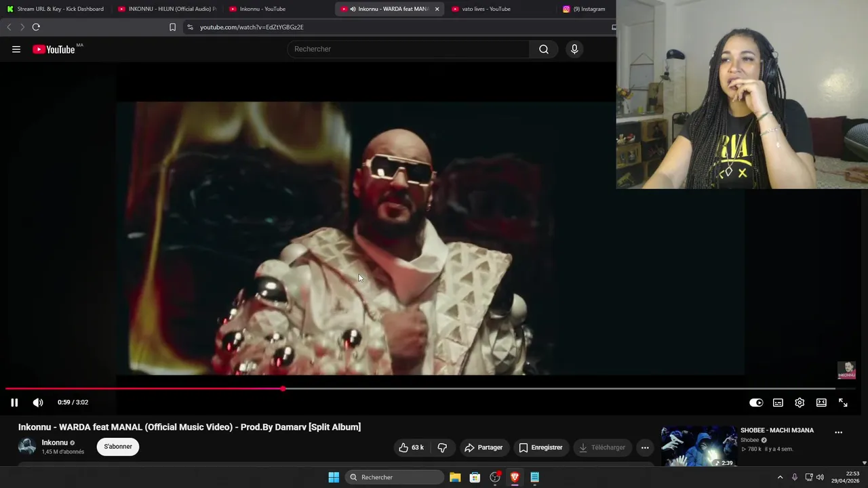Subscribe using the S'abonner button
The image size is (868, 488).
tap(118, 447)
